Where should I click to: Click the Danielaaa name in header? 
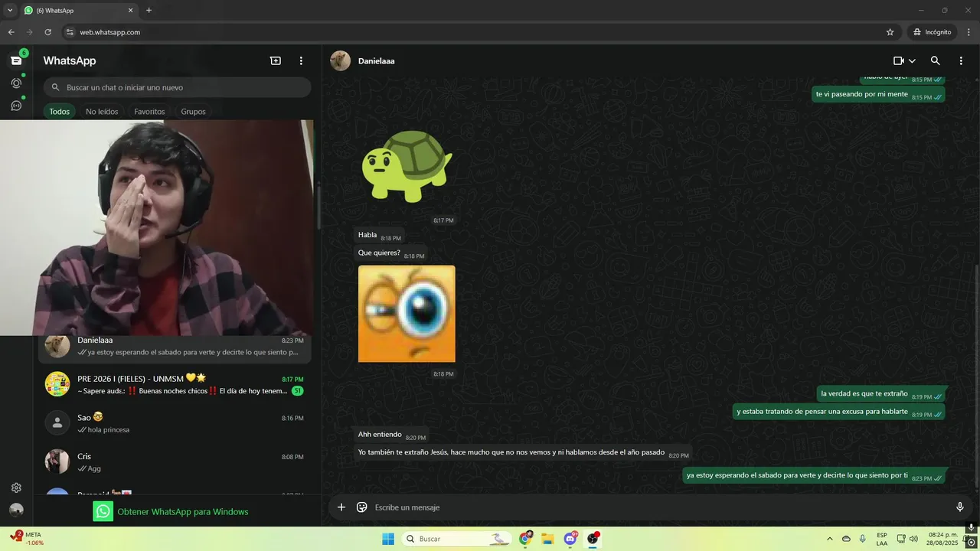click(376, 60)
